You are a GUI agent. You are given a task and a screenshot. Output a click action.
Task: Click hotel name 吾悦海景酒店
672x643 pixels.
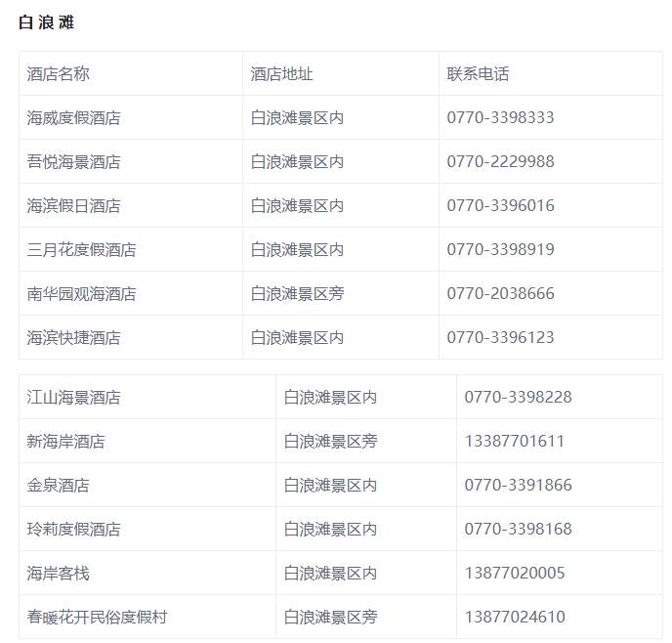tap(73, 162)
